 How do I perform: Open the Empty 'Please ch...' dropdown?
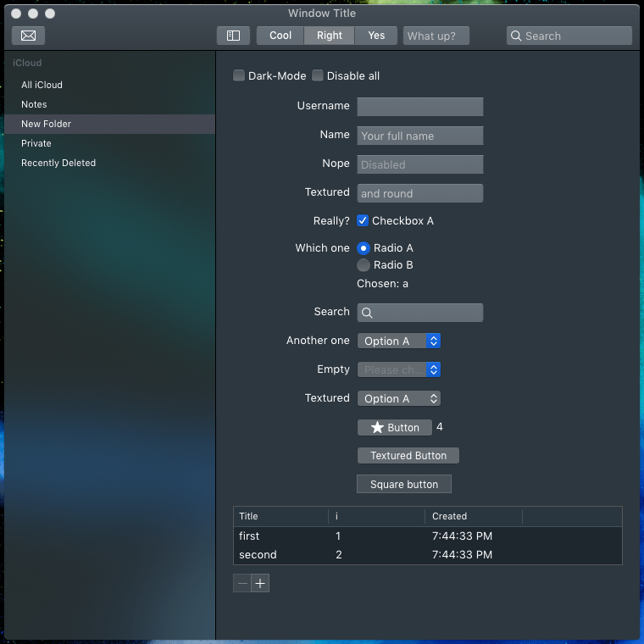[x=399, y=369]
